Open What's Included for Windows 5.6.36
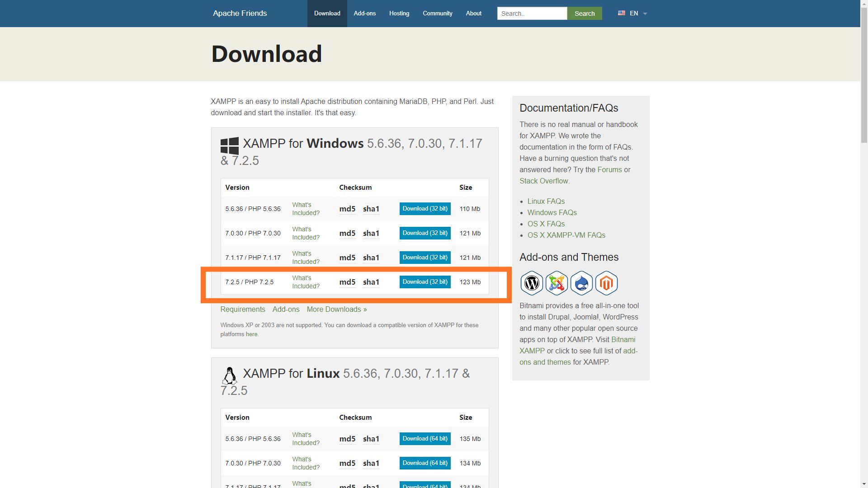This screenshot has height=488, width=868. (x=306, y=209)
